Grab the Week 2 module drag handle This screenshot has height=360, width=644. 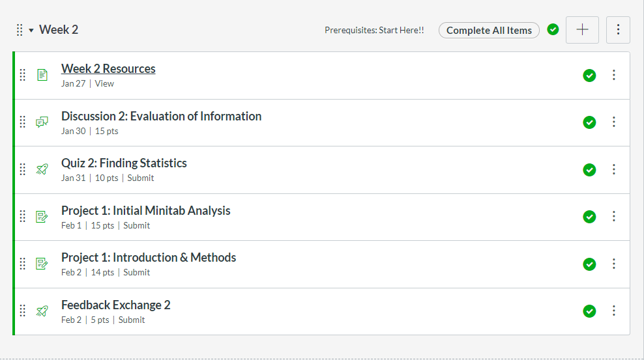pos(20,30)
